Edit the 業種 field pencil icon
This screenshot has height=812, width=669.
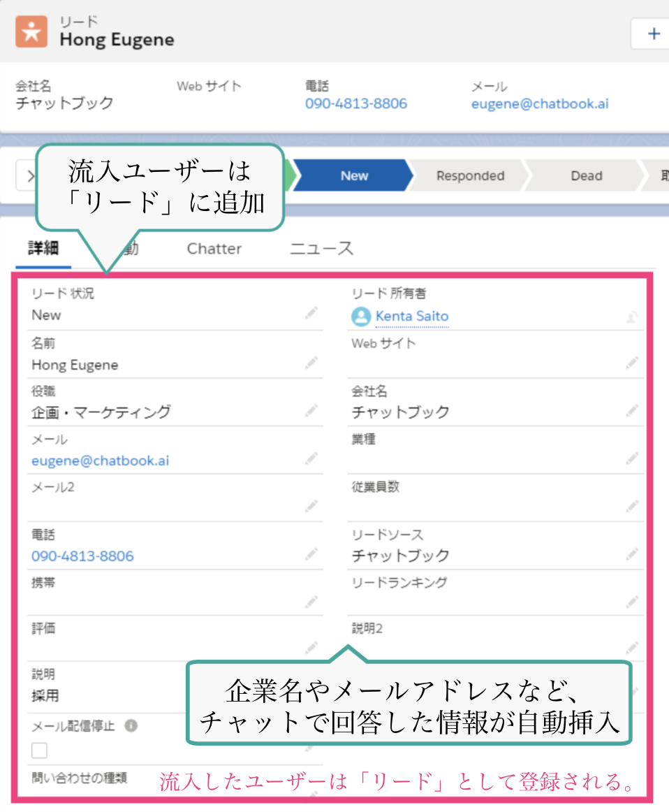632,458
